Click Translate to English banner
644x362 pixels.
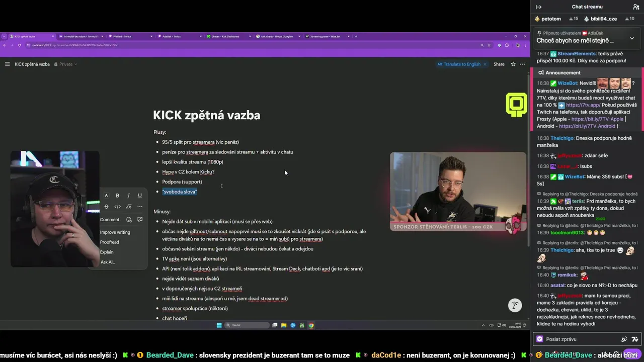tap(459, 64)
